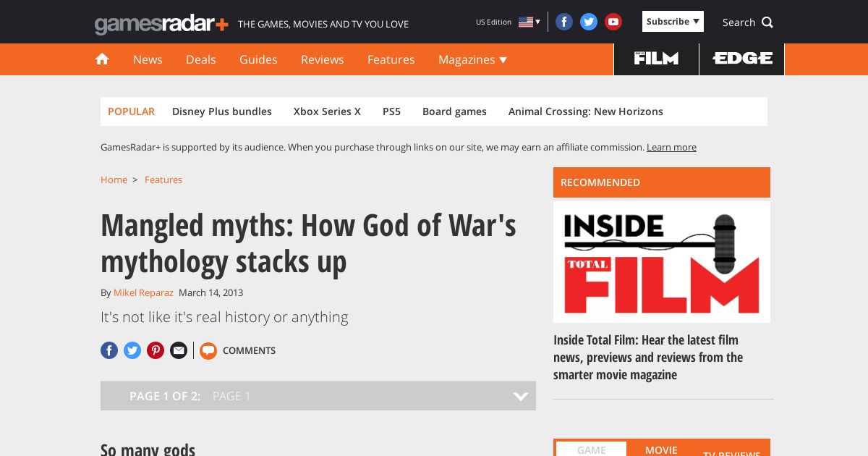Open the News section
Viewport: 868px width, 456px height.
point(148,59)
